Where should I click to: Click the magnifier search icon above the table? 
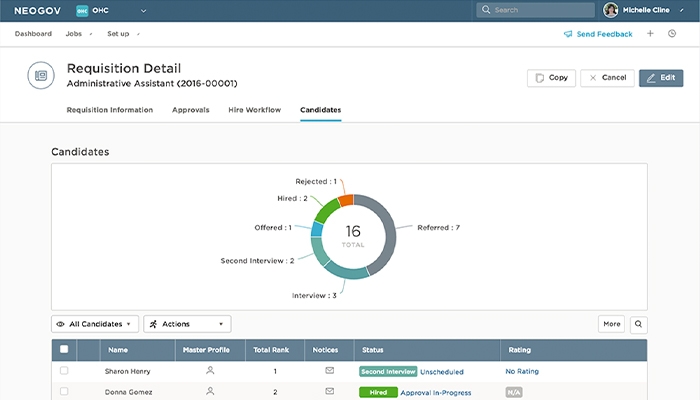click(x=638, y=324)
